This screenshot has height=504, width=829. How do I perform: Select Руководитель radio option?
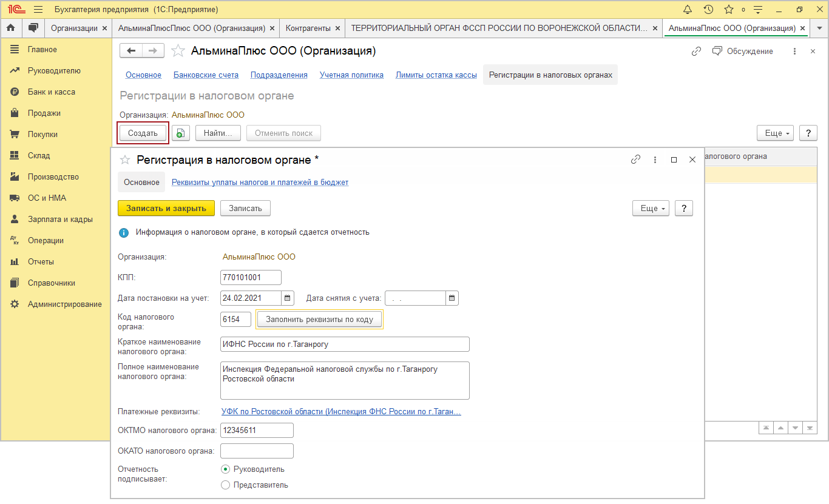click(x=226, y=469)
